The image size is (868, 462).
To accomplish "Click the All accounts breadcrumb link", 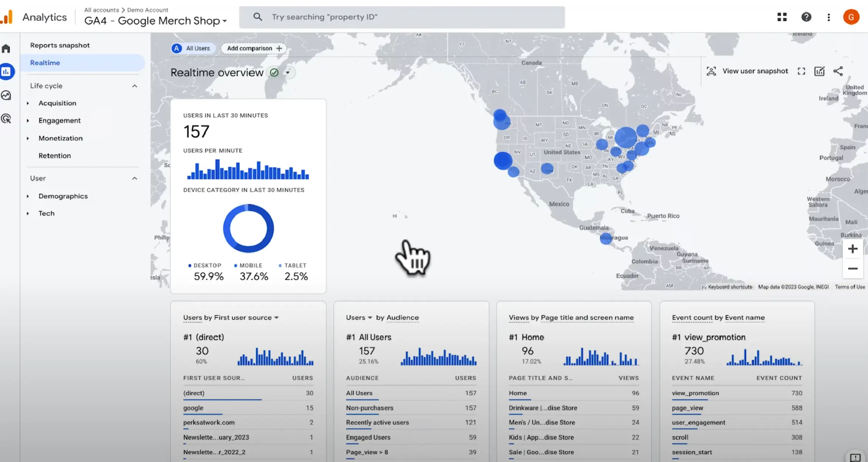I will pos(101,10).
